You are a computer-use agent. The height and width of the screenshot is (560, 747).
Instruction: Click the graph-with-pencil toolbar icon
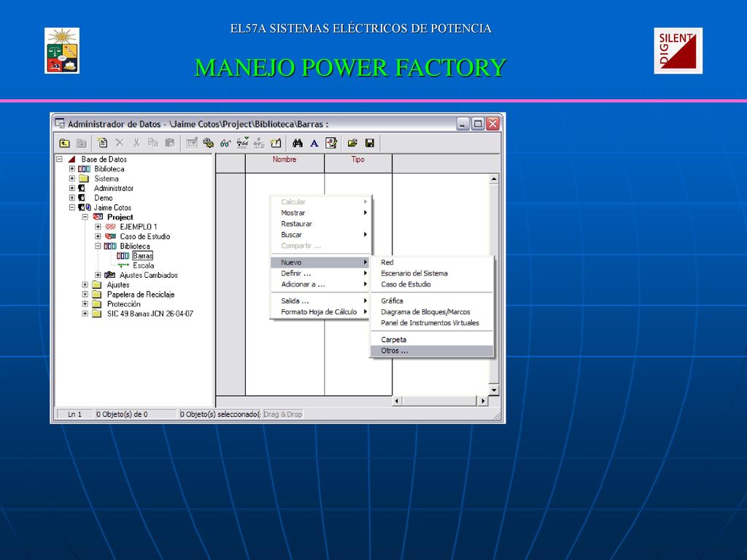[x=192, y=143]
